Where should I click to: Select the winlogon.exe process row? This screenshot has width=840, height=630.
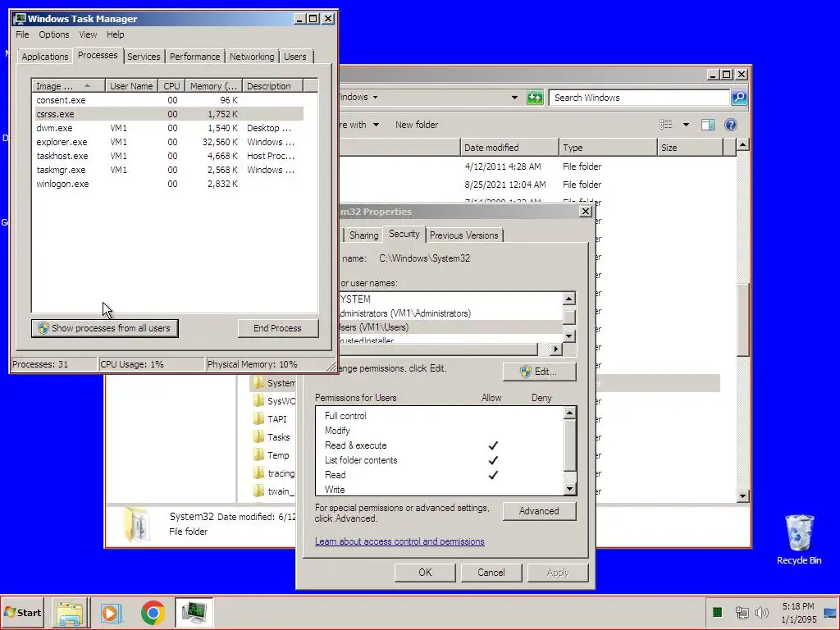(x=169, y=184)
